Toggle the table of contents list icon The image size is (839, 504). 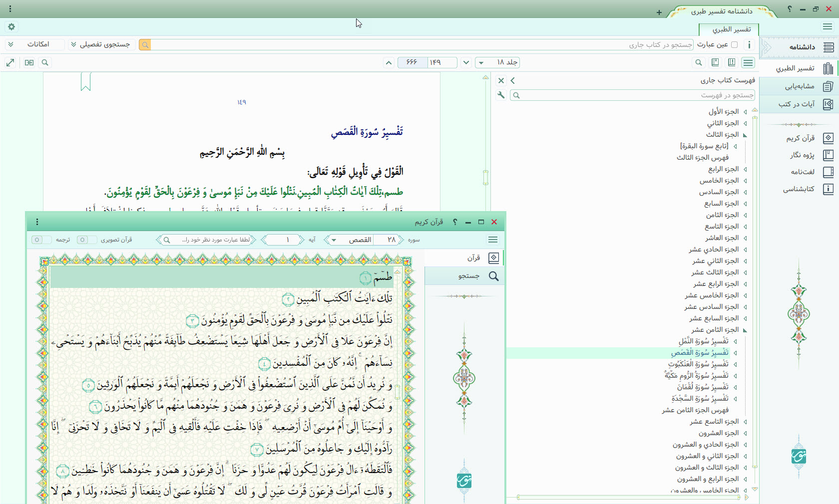(748, 62)
